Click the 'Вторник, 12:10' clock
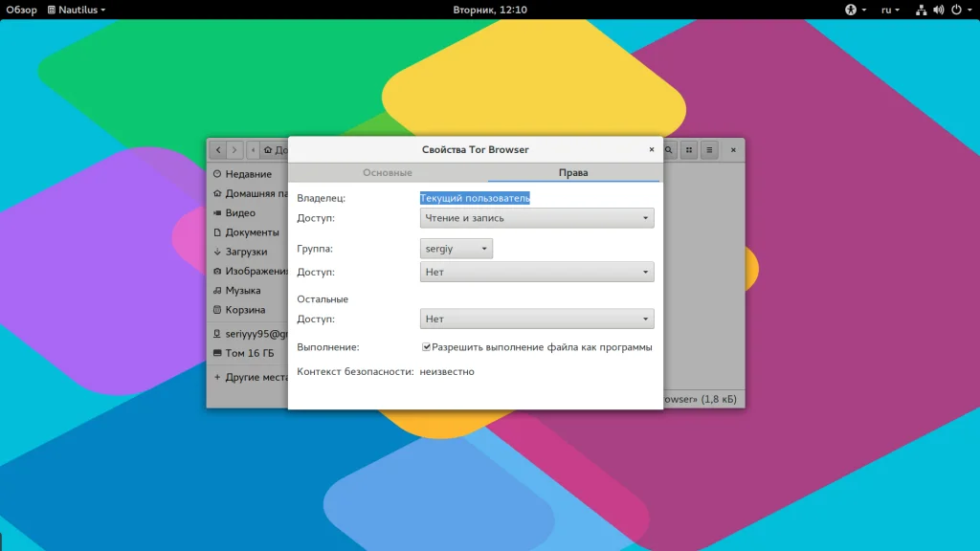Image resolution: width=980 pixels, height=551 pixels. click(x=490, y=10)
